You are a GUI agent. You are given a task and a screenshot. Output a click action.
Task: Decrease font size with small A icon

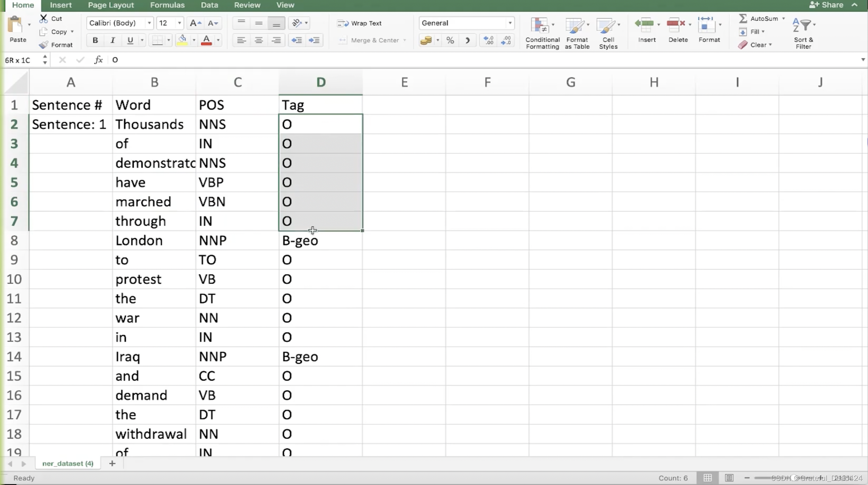point(213,23)
